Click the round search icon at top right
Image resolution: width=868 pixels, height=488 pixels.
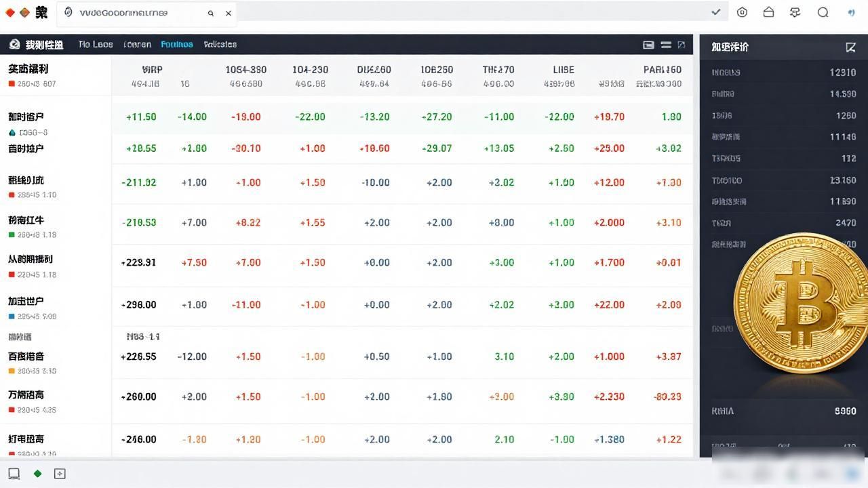[x=823, y=12]
